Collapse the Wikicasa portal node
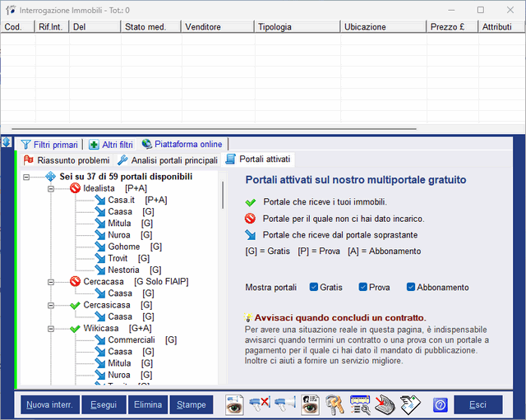The image size is (526, 420). 52,328
